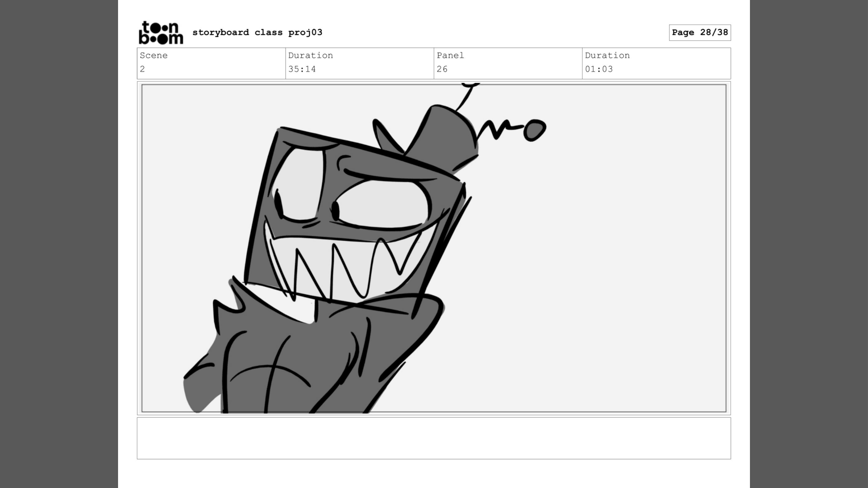868x488 pixels.
Task: Click inside the empty caption field
Action: (x=434, y=438)
